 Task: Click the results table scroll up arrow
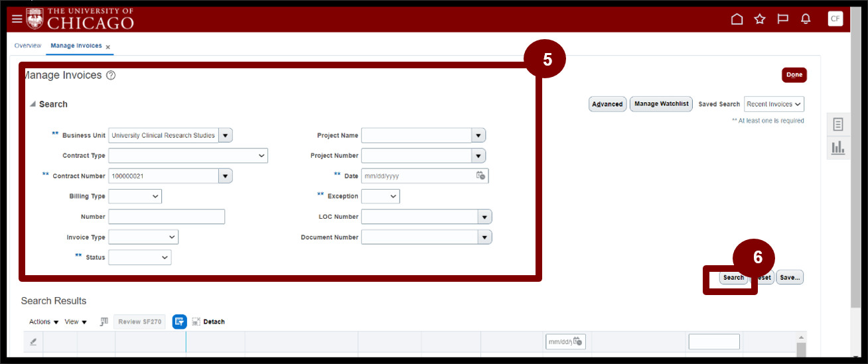click(x=801, y=337)
